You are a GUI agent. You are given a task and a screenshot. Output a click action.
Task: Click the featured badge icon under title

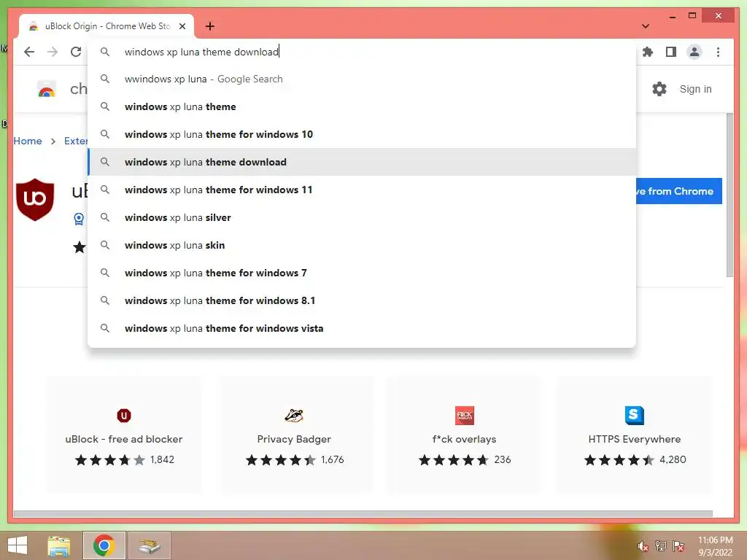pos(79,219)
